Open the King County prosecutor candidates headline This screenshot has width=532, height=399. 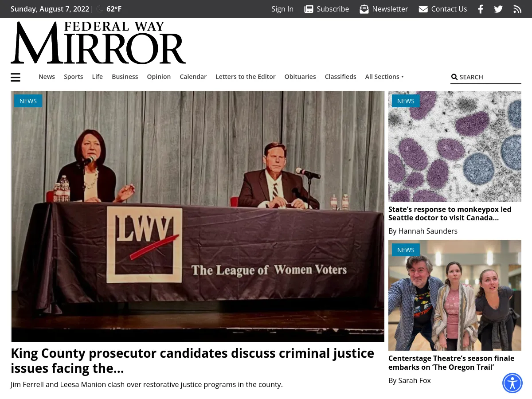(192, 361)
